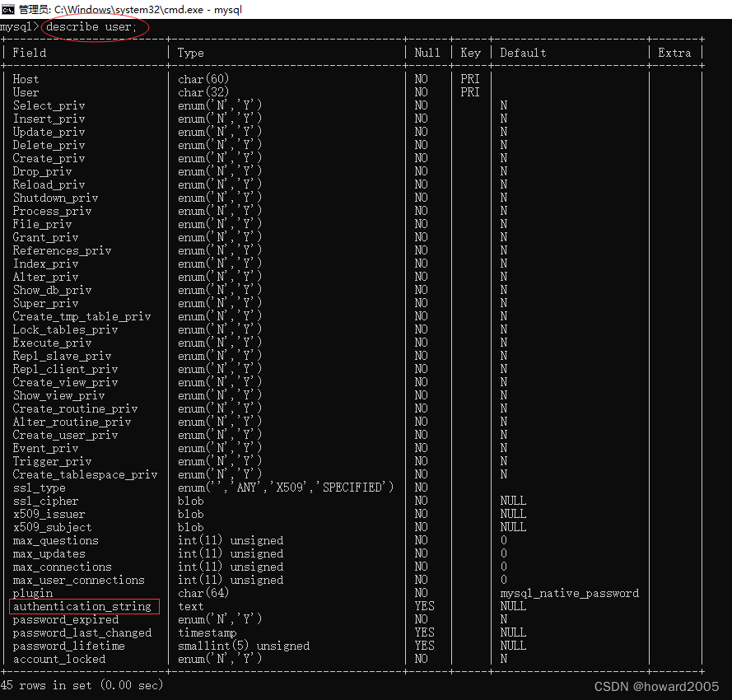
Task: Select the 'ssl_cipher' field
Action: point(46,501)
